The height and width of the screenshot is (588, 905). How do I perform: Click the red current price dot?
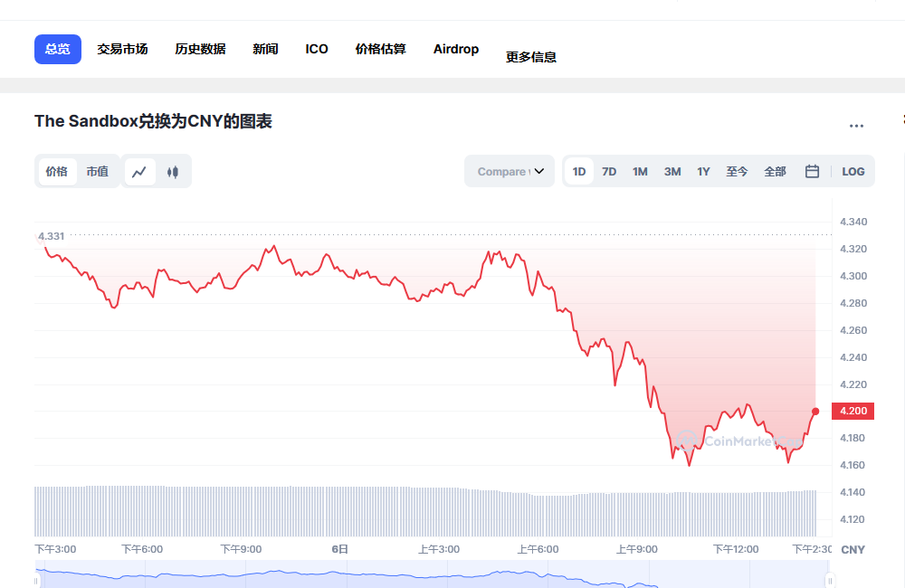coord(815,412)
